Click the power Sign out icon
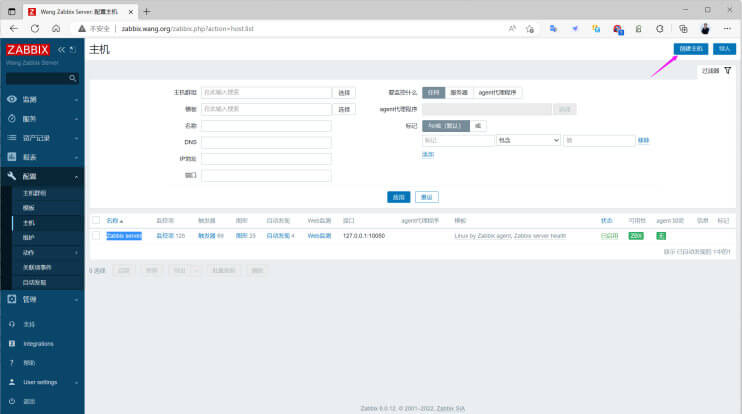 (x=12, y=401)
